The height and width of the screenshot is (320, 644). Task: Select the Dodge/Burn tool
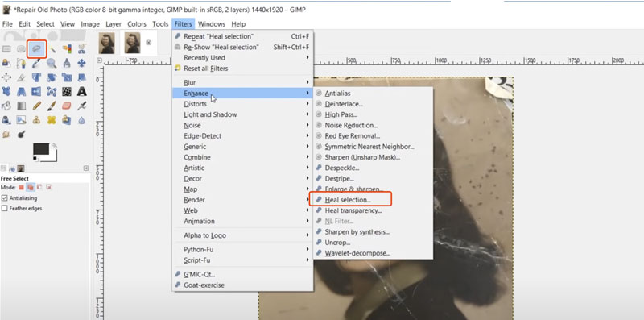click(22, 134)
